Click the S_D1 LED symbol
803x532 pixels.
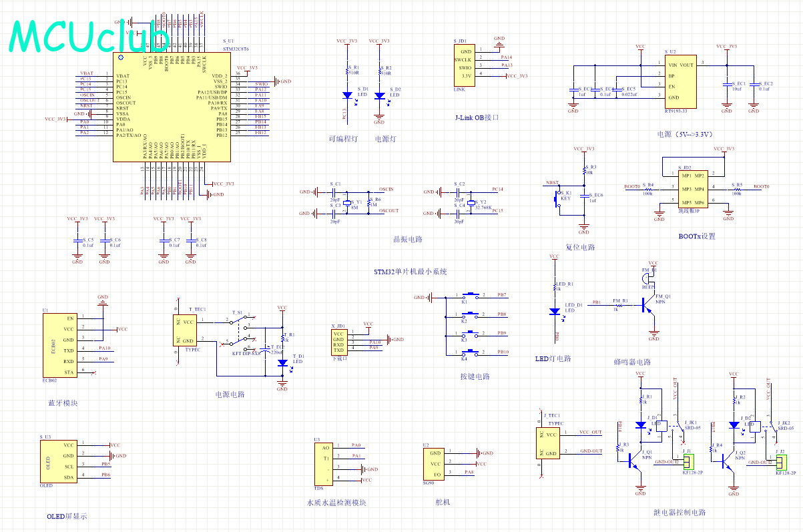click(x=347, y=95)
